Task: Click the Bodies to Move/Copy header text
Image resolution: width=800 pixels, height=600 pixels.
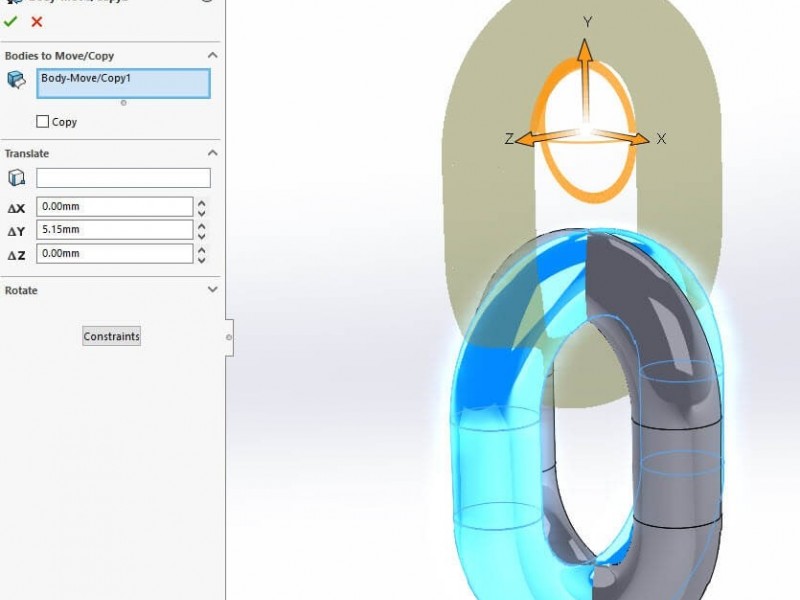Action: tap(59, 56)
